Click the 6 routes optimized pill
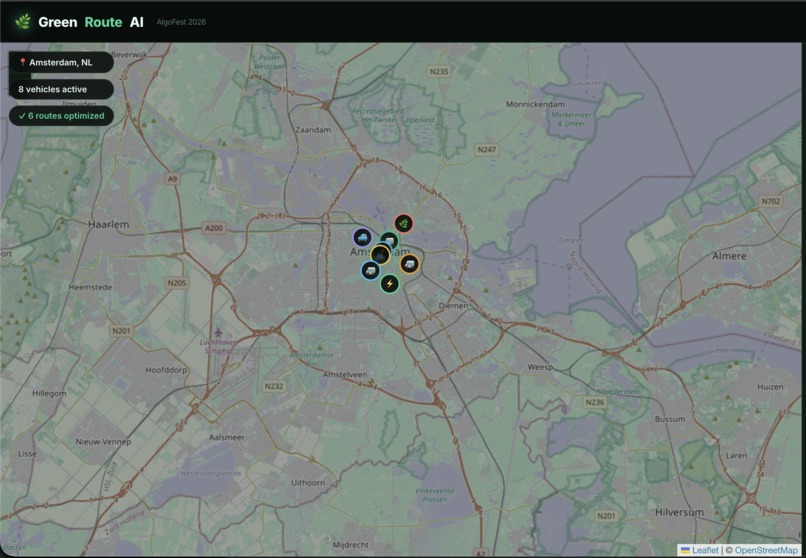Screen dimensions: 806x558 61,116
